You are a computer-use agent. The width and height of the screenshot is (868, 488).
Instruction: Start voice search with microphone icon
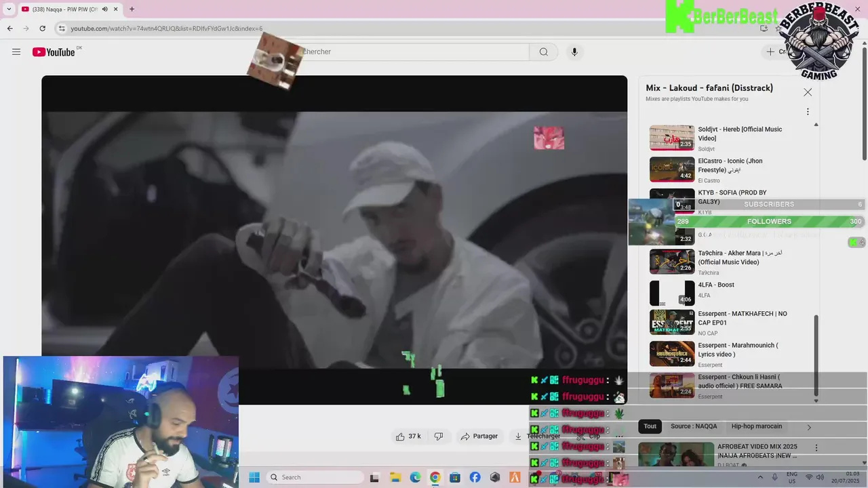(x=574, y=52)
